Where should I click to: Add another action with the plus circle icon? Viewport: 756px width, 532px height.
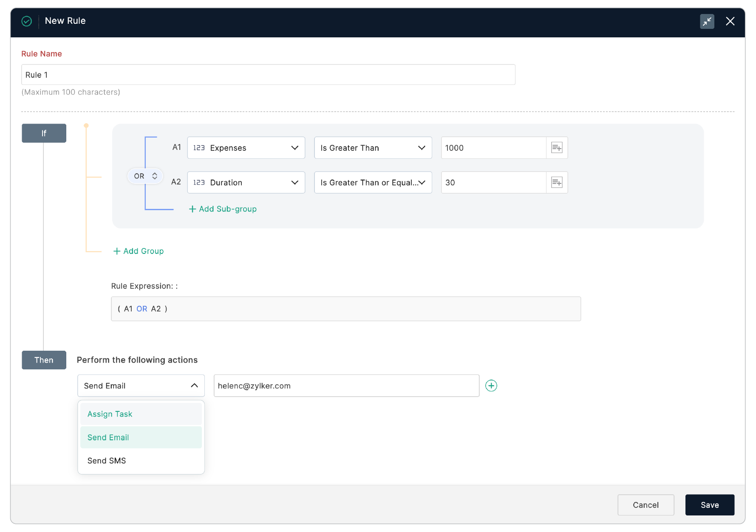point(491,386)
